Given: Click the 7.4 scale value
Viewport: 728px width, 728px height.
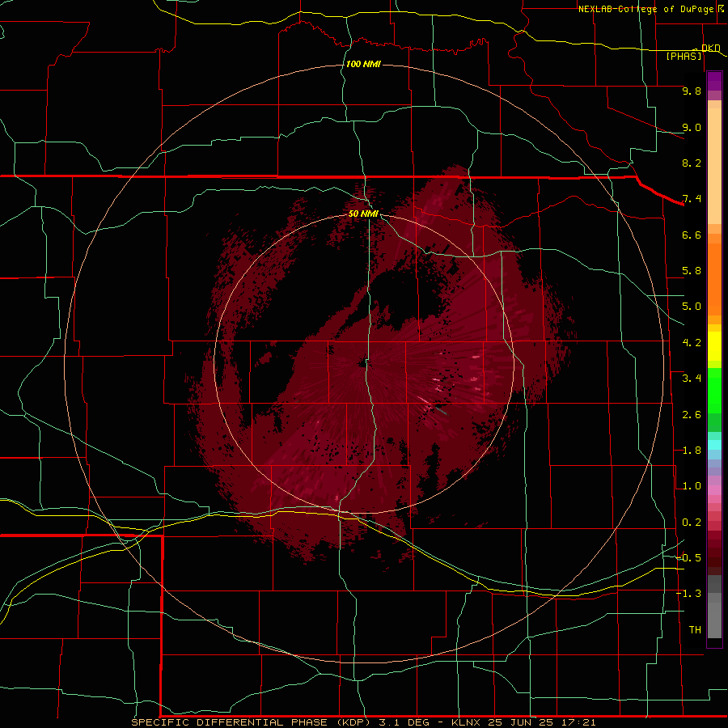Looking at the screenshot, I should pos(692,199).
